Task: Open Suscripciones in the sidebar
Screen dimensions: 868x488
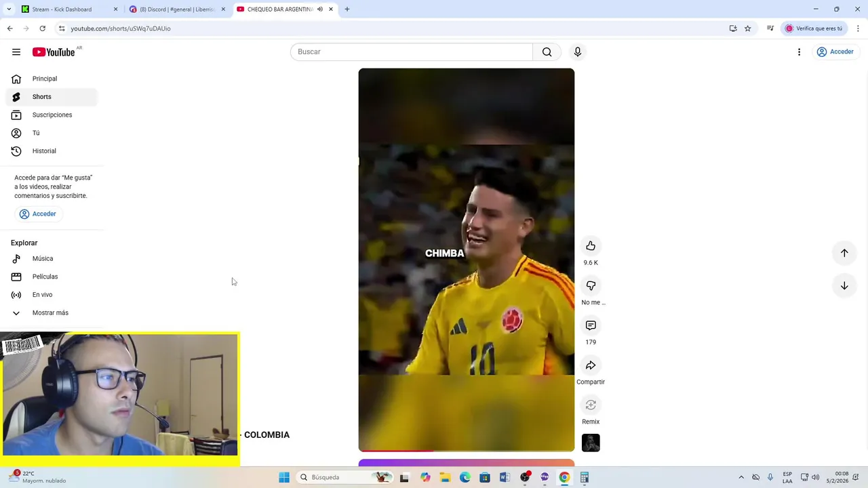Action: click(52, 115)
